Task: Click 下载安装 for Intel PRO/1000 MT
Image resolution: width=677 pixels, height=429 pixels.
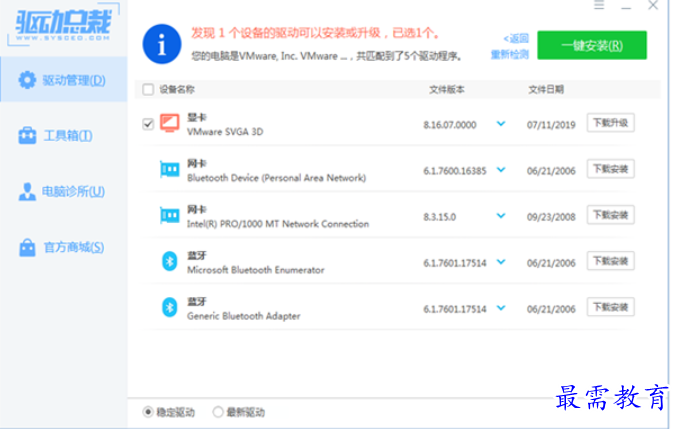Action: (611, 215)
